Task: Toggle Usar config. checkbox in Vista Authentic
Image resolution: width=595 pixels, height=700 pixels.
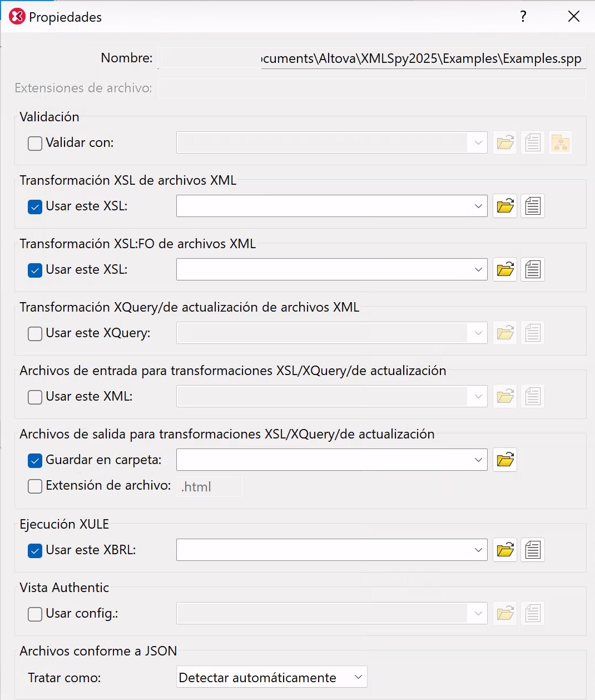Action: 35,614
